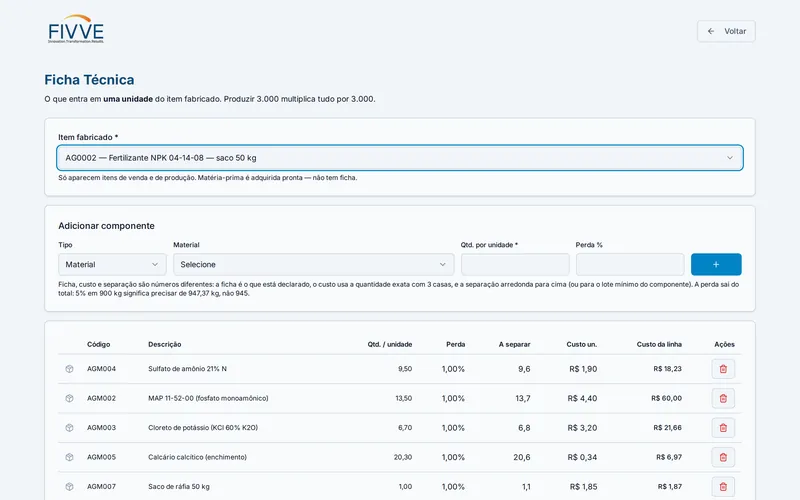Delete the Calcário calcítico line
The image size is (800, 500).
click(x=723, y=457)
